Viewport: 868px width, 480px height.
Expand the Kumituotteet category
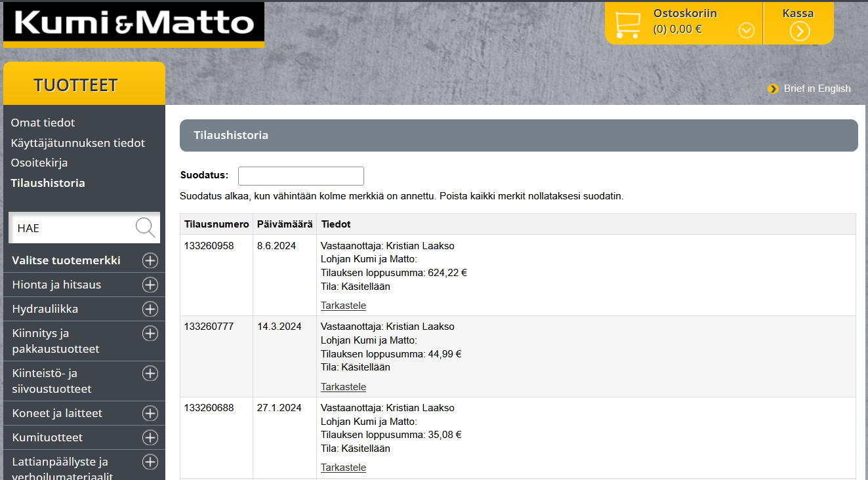(150, 437)
